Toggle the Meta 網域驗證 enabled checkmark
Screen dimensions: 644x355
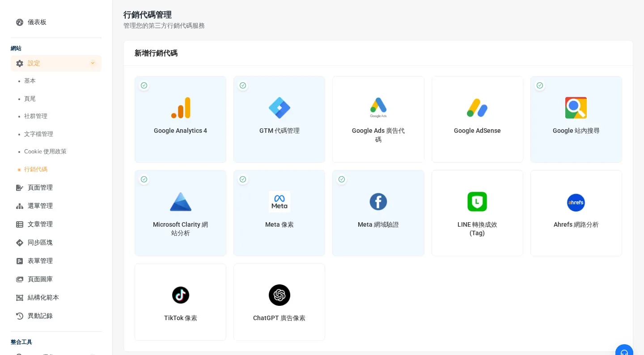tap(342, 179)
